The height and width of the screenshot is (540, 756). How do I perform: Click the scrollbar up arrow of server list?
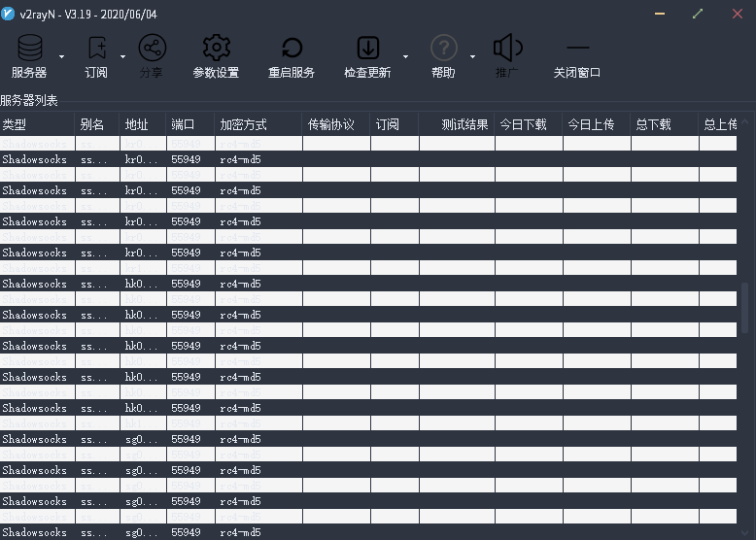pyautogui.click(x=745, y=121)
